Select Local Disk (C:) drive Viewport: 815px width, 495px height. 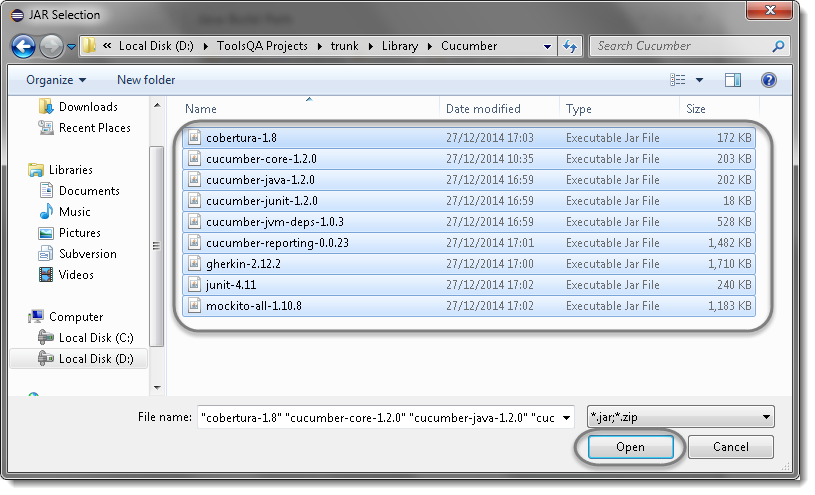[x=96, y=338]
